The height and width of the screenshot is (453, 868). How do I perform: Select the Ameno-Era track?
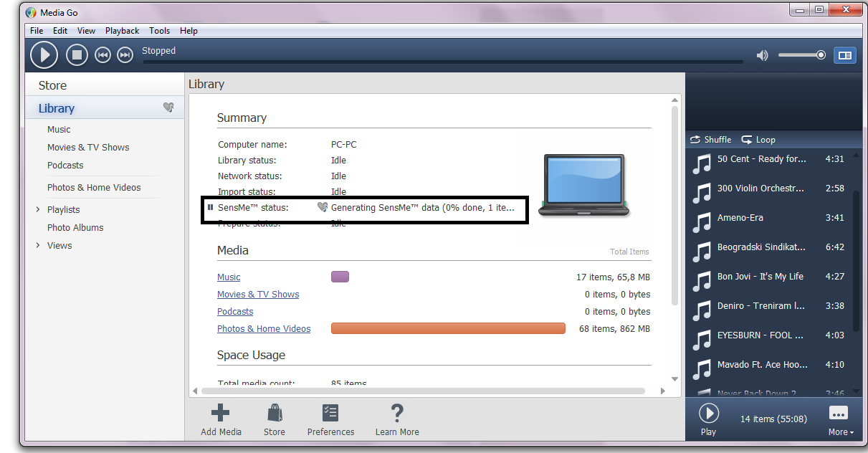point(768,223)
